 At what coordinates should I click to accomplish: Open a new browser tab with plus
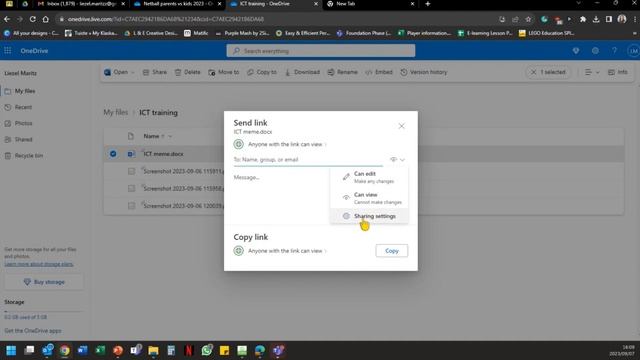click(x=427, y=4)
